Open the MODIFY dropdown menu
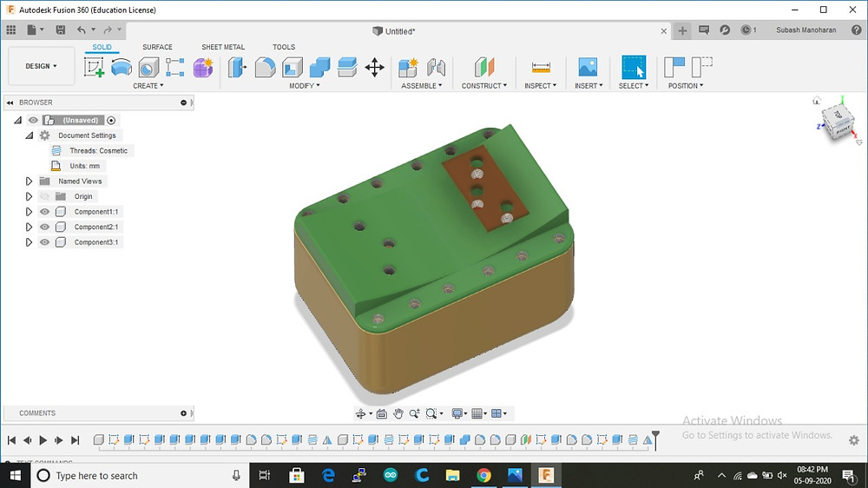Image resolution: width=868 pixels, height=488 pixels. [305, 86]
